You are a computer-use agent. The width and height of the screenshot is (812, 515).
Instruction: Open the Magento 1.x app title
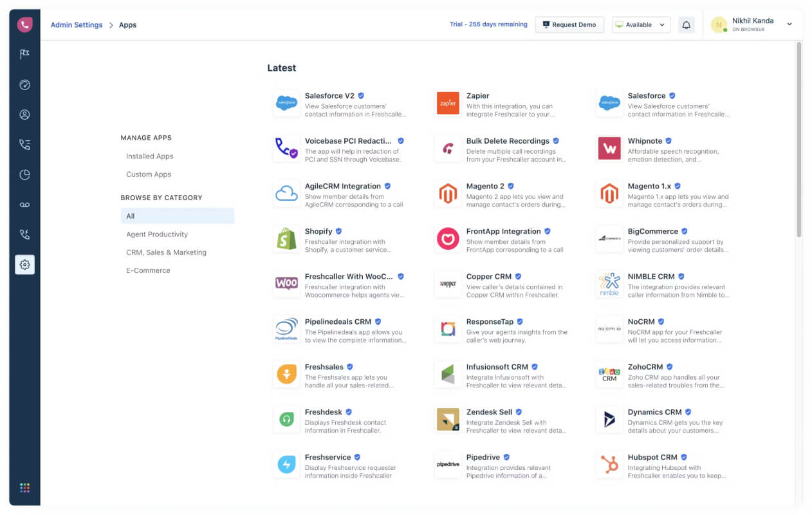(x=650, y=186)
